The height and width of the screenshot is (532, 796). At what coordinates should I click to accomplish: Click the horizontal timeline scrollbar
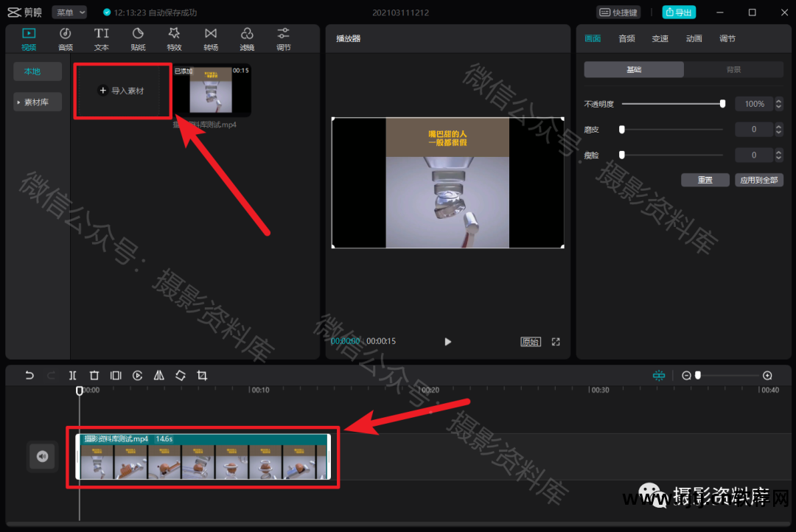pyautogui.click(x=398, y=525)
